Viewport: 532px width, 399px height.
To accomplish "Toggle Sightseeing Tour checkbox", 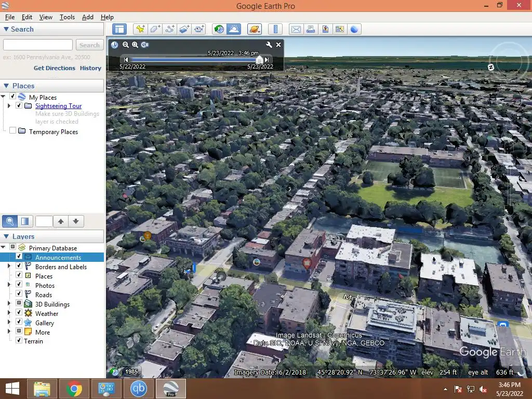I will pos(19,105).
